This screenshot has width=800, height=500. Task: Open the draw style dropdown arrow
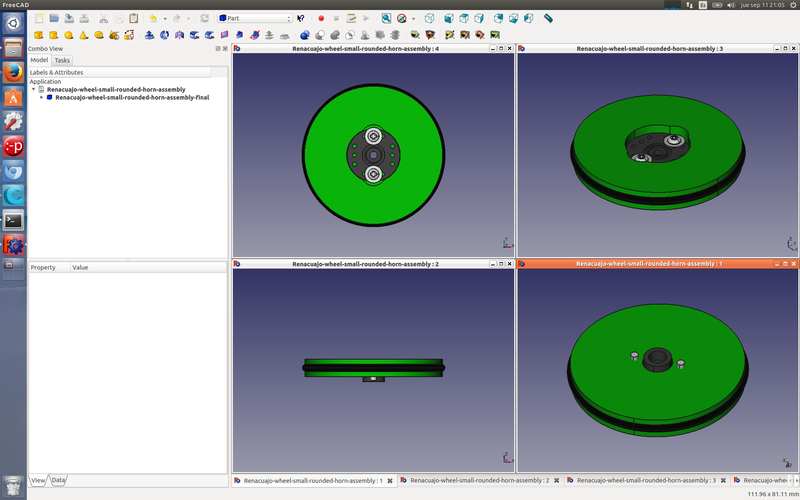click(x=413, y=18)
